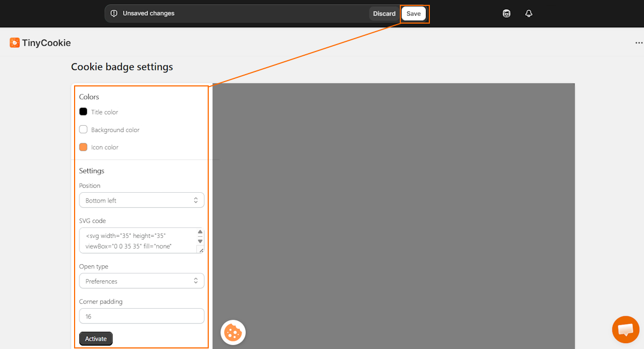Save the unsaved changes

[414, 13]
